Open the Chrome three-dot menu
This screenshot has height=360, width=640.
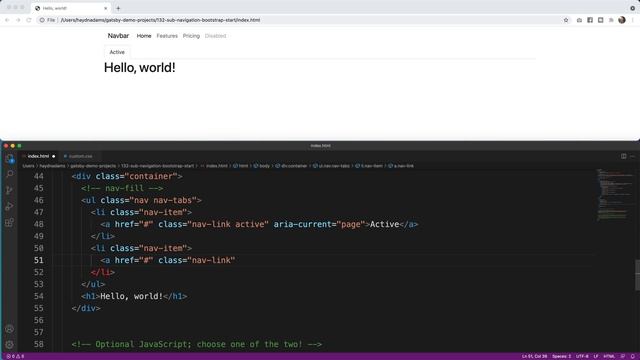633,20
